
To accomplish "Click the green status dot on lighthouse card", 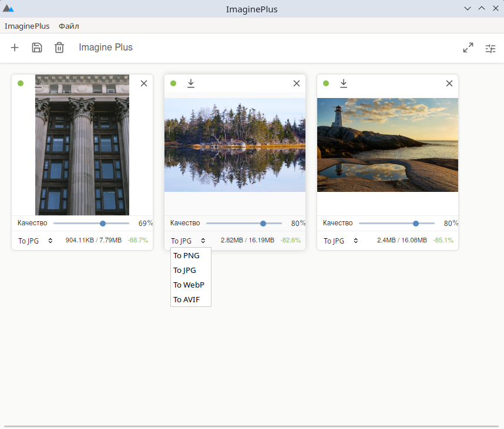I will click(x=326, y=83).
